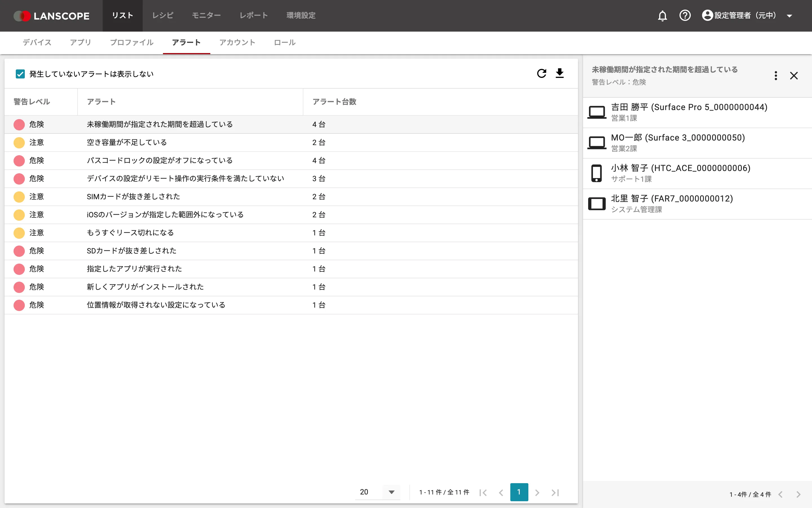Viewport: 812px width, 508px height.
Task: Expand the 設定管理者 account dropdown arrow
Action: [789, 16]
